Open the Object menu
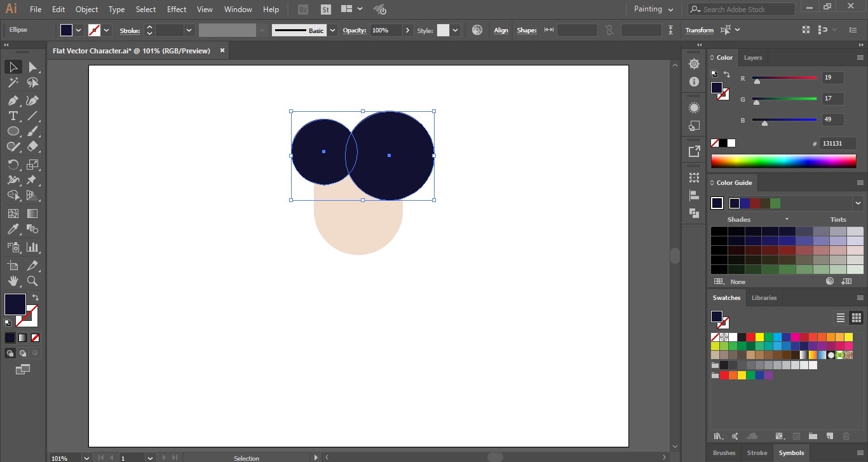Viewport: 868px width, 462px height. [86, 9]
